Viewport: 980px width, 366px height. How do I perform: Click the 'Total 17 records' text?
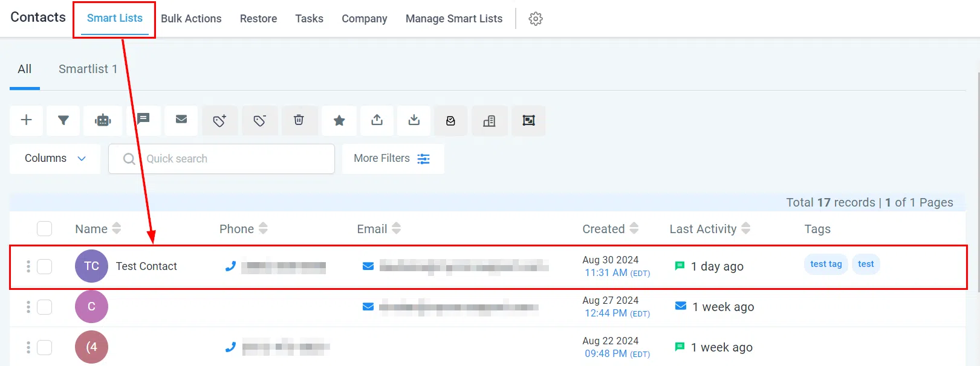(831, 202)
